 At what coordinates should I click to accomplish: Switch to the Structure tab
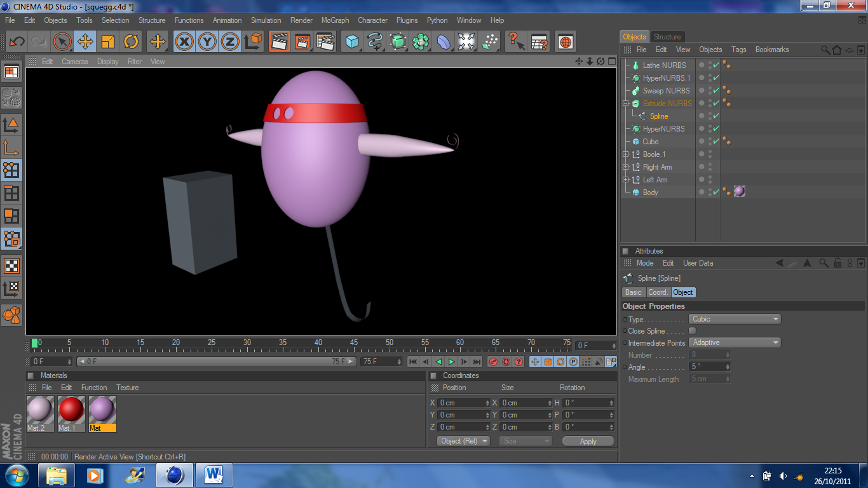pos(667,37)
